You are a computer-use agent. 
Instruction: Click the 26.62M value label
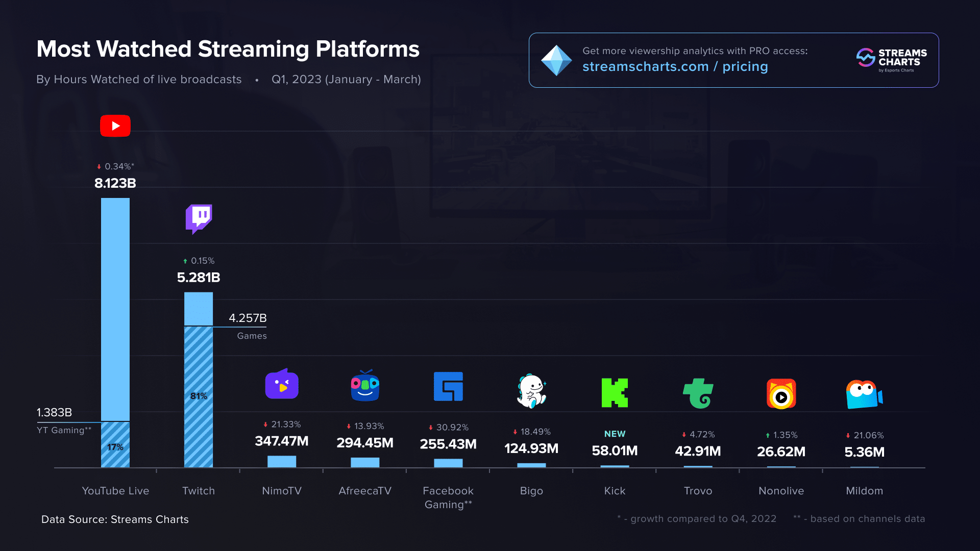click(x=781, y=452)
